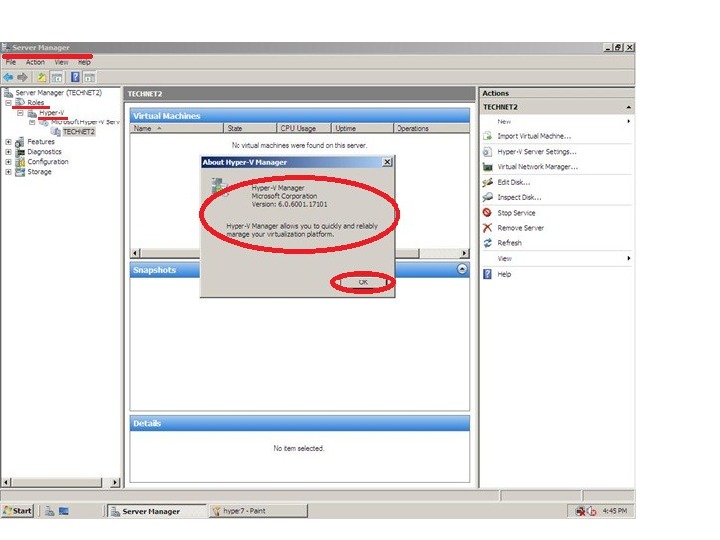Open the View menu in menu bar
This screenshot has height=540, width=720.
[62, 62]
